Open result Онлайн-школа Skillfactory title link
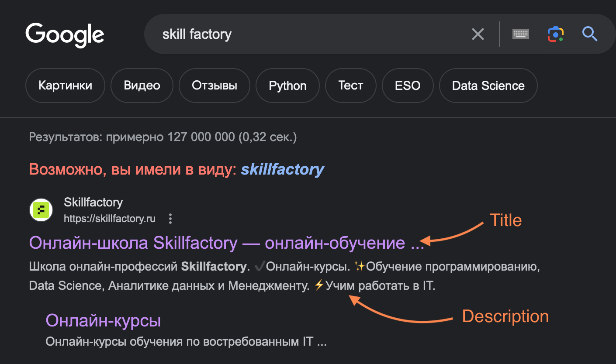This screenshot has width=616, height=364. (227, 243)
